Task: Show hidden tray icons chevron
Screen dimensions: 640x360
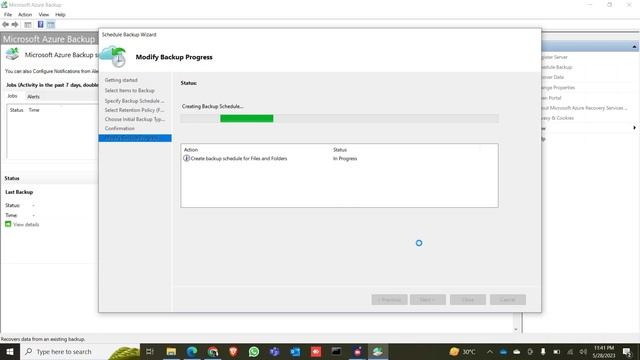Action: (490, 351)
